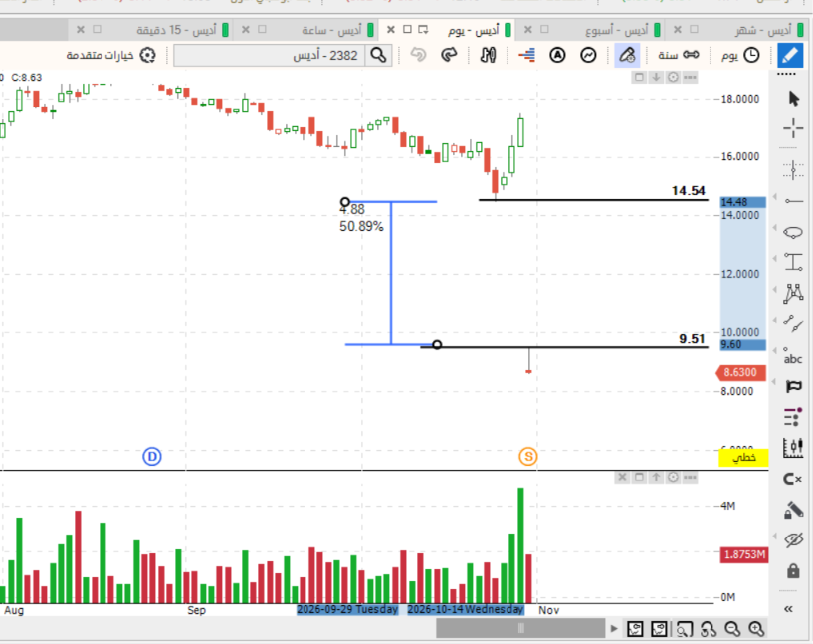Toggle the padlock lock drawings icon
Screen dimensions: 813x644
click(x=793, y=571)
